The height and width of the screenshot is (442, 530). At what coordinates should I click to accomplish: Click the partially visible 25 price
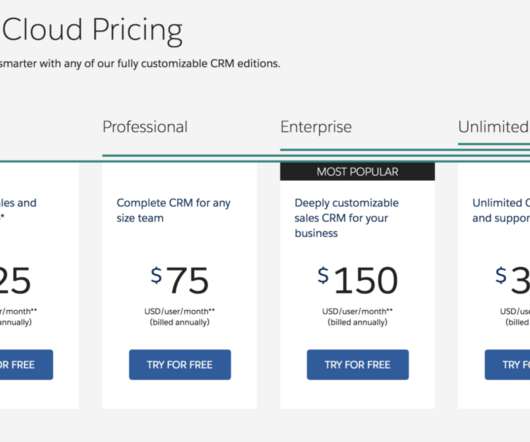(15, 280)
